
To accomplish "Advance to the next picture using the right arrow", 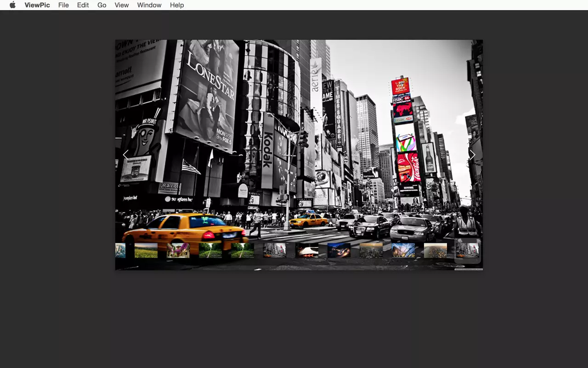I will coord(472,155).
